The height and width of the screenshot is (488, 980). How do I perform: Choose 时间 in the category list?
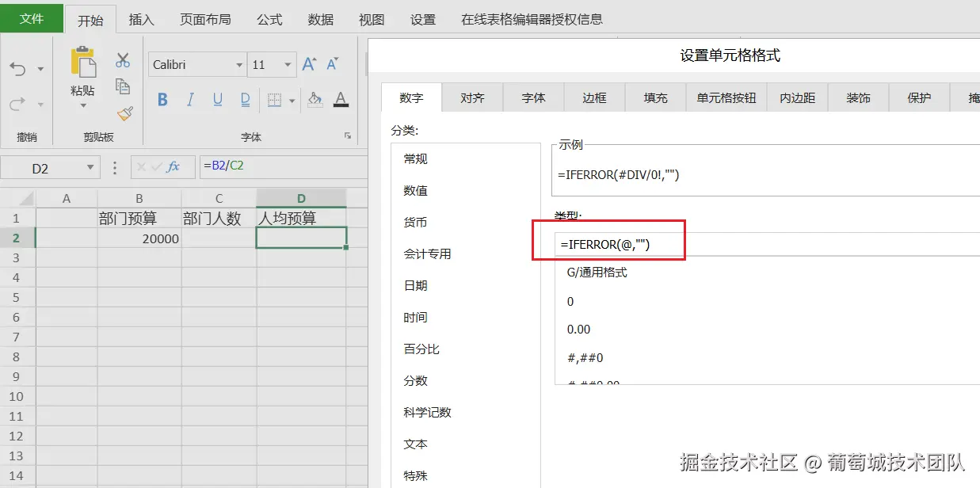(466, 318)
